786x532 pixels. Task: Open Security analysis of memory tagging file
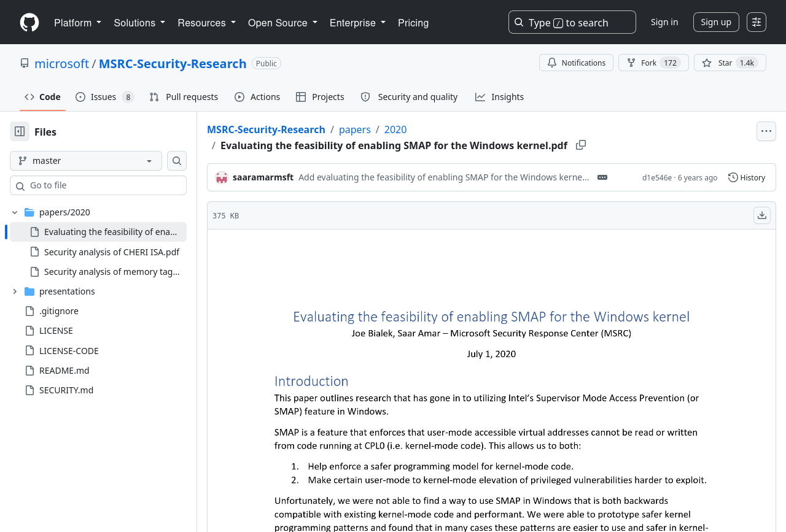coord(98,271)
